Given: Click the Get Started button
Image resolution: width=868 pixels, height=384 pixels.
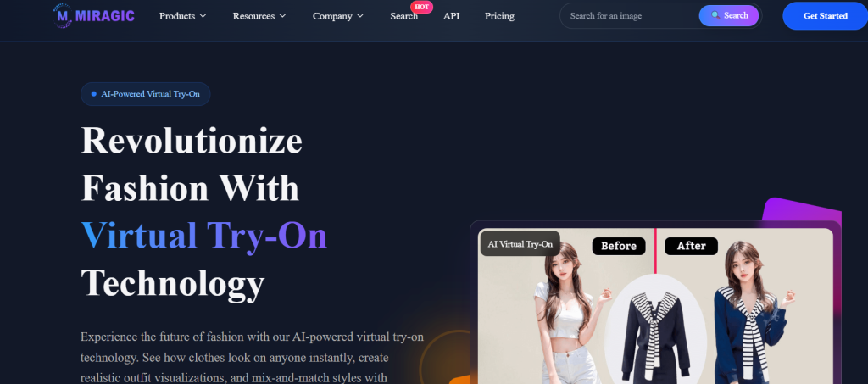Looking at the screenshot, I should pos(825,16).
